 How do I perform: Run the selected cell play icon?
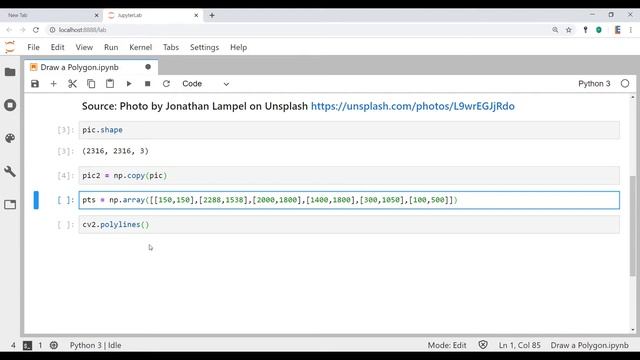pyautogui.click(x=129, y=84)
